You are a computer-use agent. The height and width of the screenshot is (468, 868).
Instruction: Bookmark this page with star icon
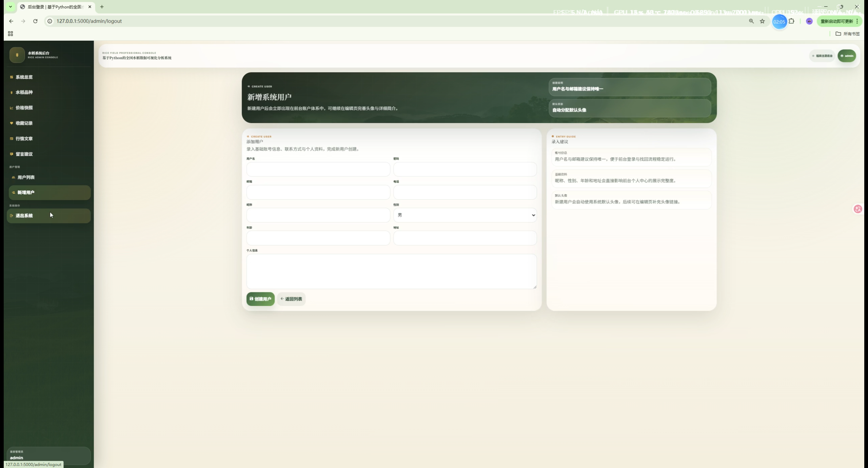click(762, 21)
